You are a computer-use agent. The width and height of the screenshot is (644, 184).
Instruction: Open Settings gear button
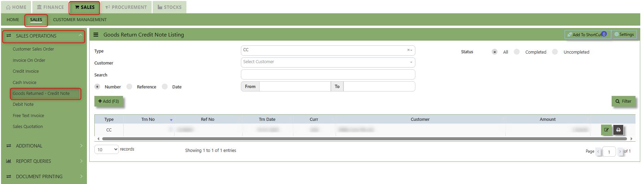point(624,34)
